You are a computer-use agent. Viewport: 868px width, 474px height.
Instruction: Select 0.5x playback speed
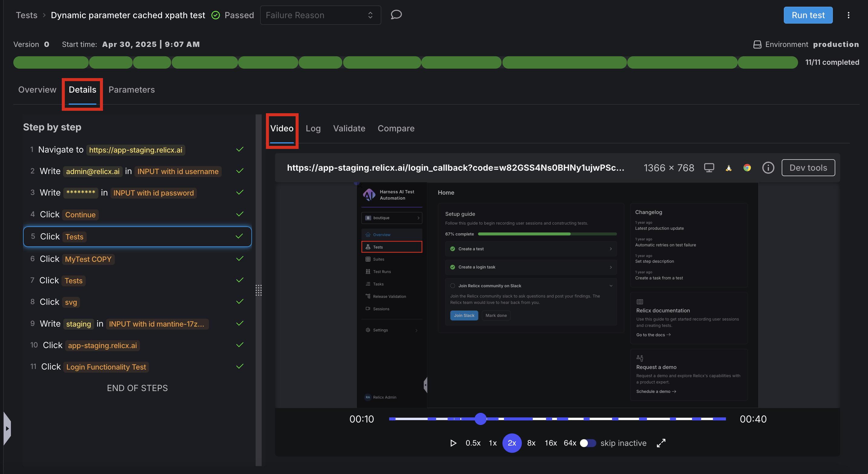[473, 443]
